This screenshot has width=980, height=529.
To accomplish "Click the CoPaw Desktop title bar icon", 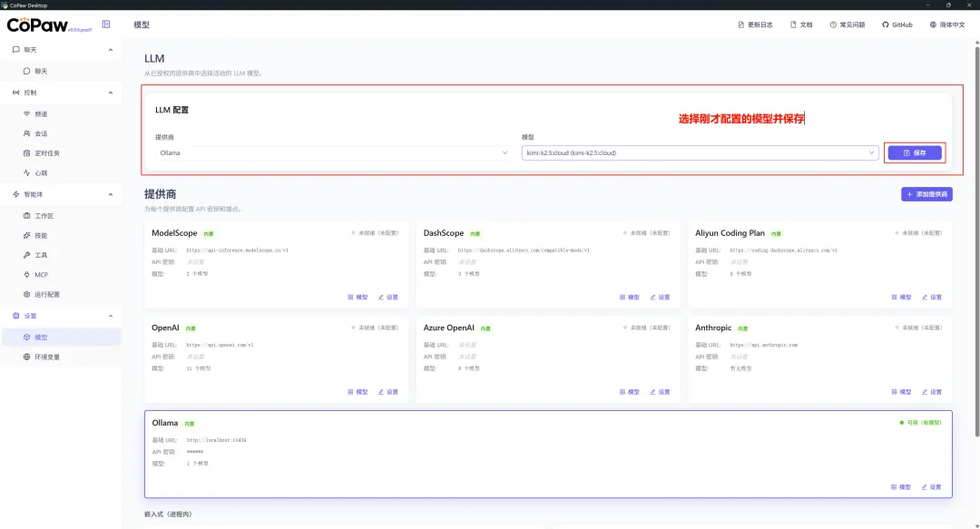I will tap(5, 5).
